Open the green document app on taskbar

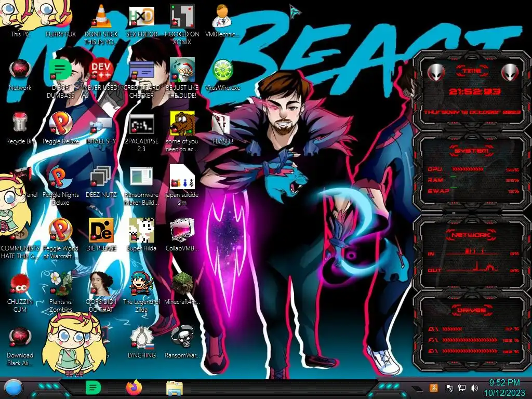point(93,388)
